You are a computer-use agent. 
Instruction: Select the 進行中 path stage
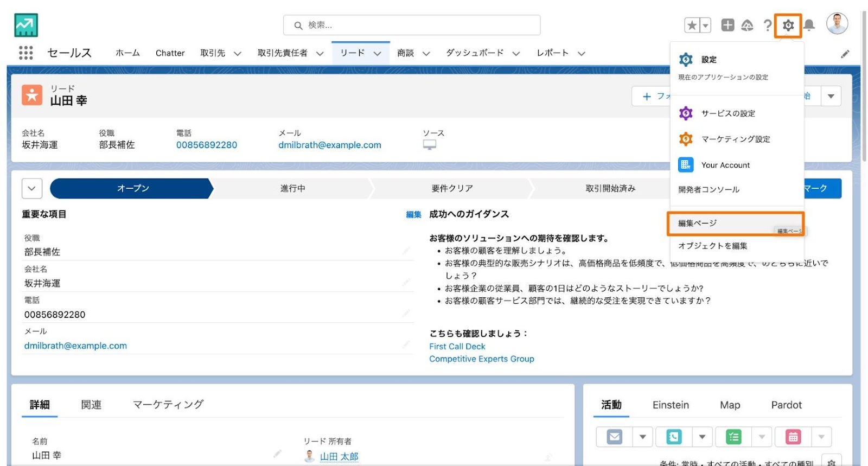pos(292,188)
